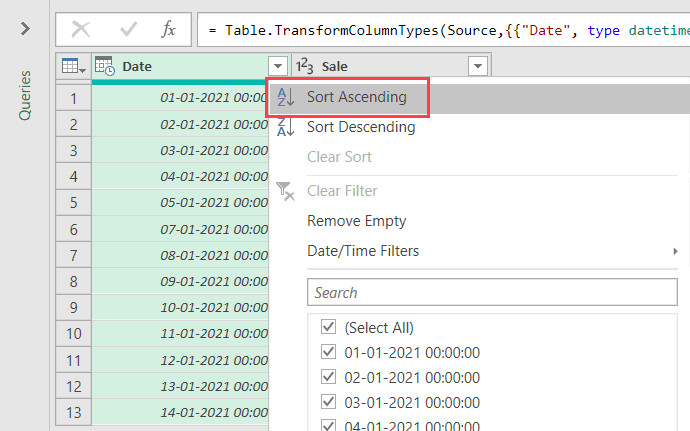Click in the filter Search box
The image size is (690, 431).
point(492,293)
